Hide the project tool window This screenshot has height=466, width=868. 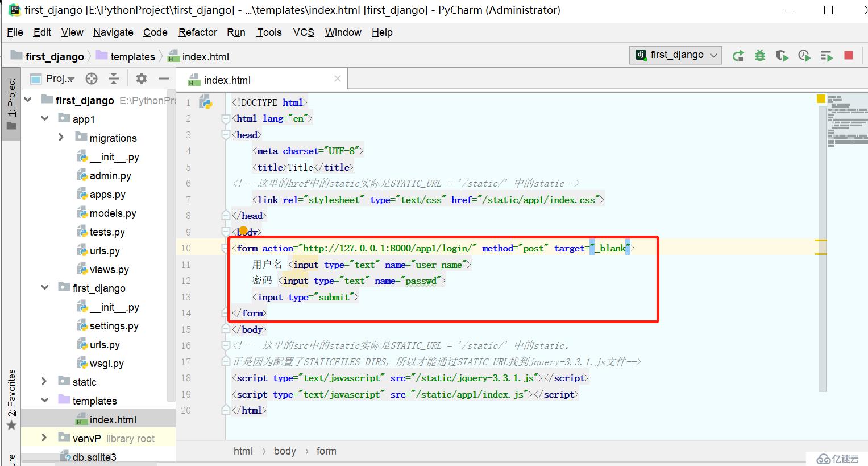[164, 79]
